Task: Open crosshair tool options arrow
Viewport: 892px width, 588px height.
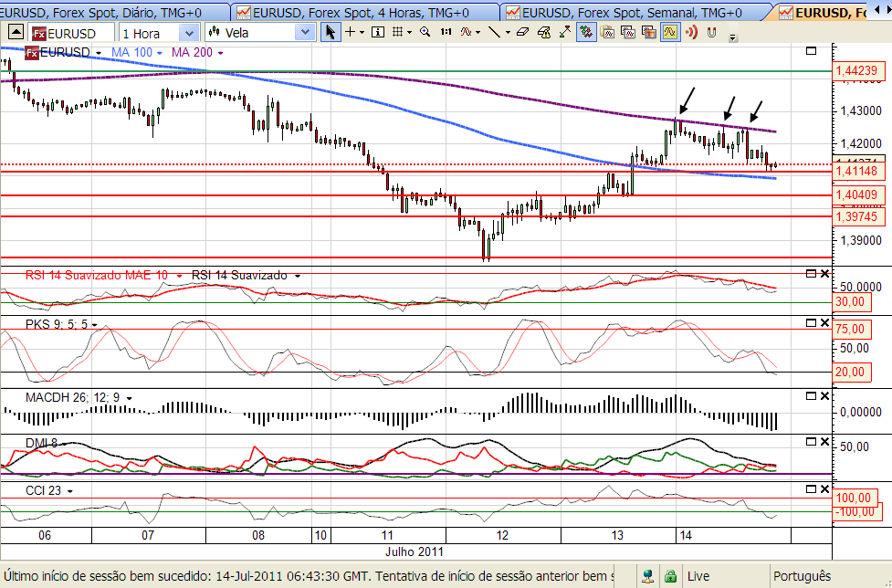Action: (362, 33)
